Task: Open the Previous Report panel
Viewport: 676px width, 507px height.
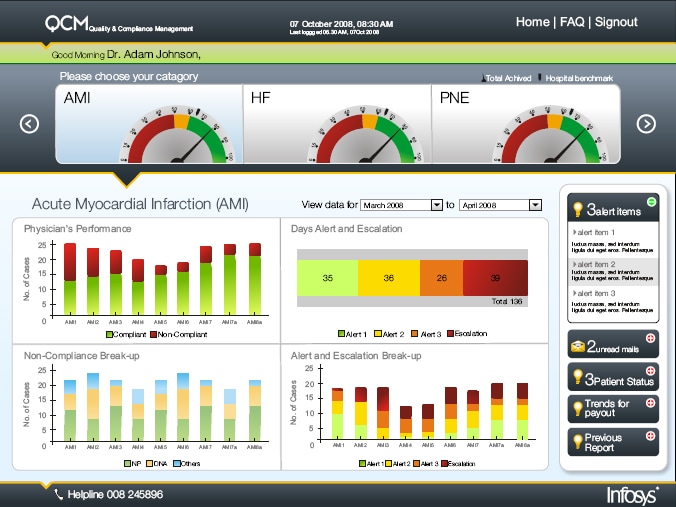Action: (x=613, y=442)
